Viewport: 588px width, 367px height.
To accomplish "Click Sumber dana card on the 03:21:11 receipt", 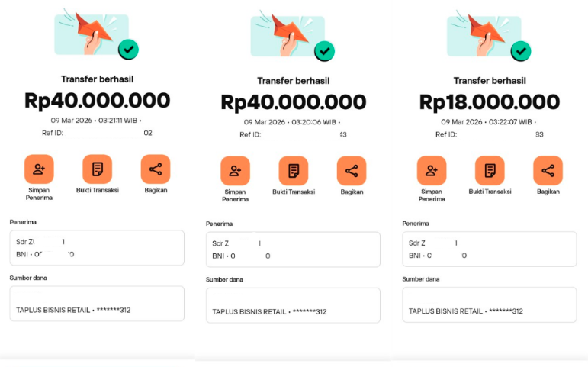I will pyautogui.click(x=97, y=303).
